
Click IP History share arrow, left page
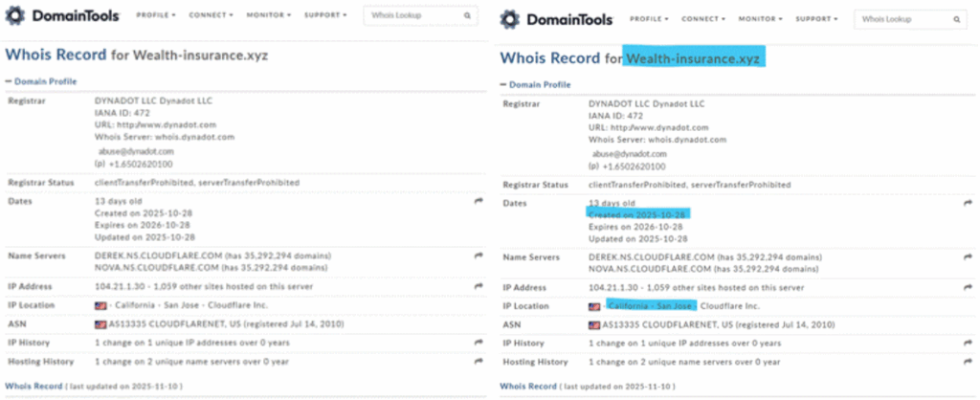[479, 342]
